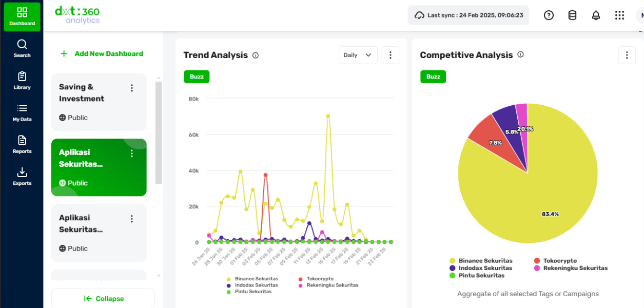
Task: Collapse the dashboard list panel
Action: (x=103, y=299)
